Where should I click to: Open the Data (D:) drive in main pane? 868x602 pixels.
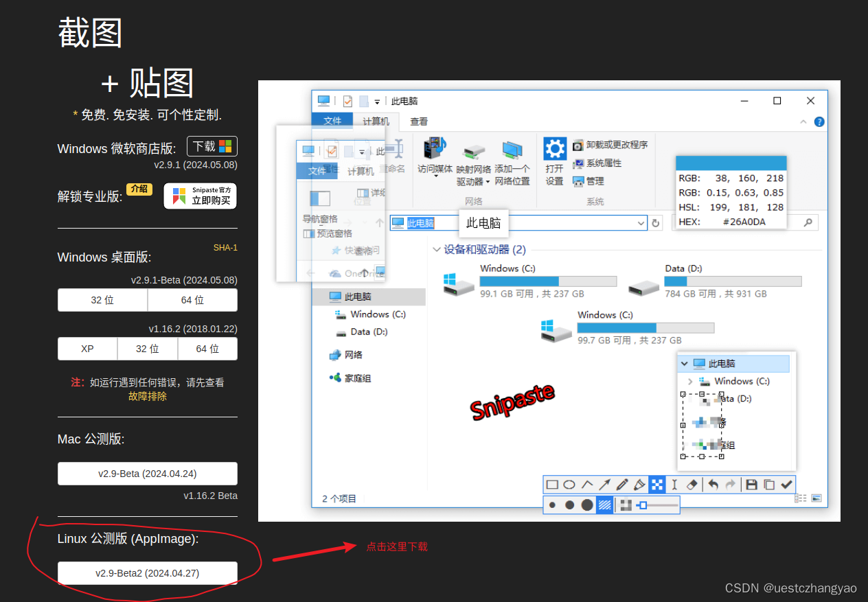[715, 281]
